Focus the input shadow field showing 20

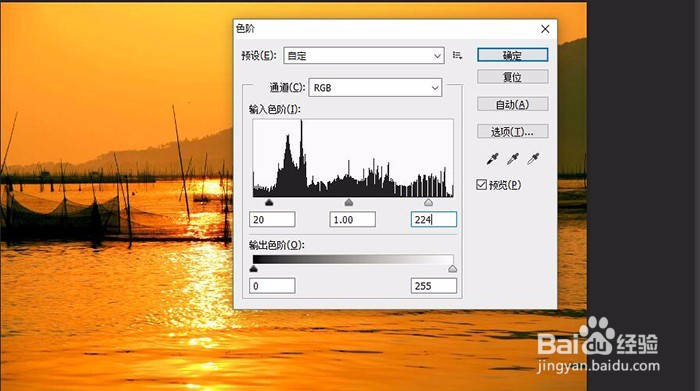pos(272,219)
